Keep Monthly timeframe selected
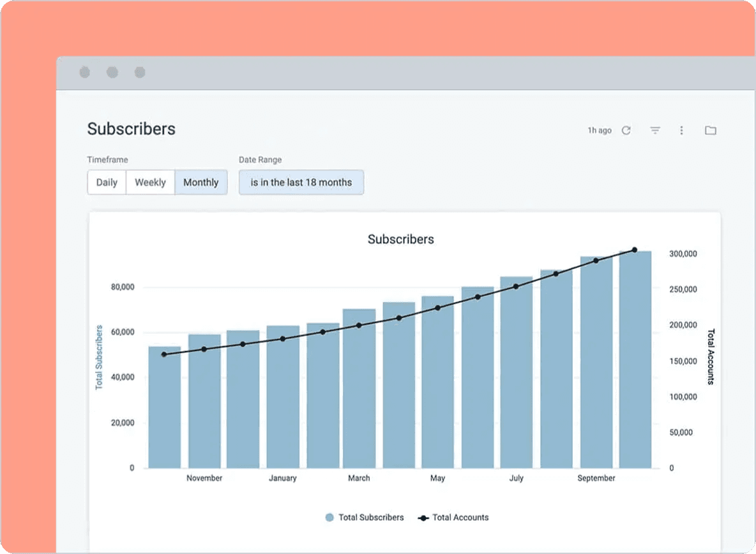Screen dimensions: 756x554 pos(201,182)
